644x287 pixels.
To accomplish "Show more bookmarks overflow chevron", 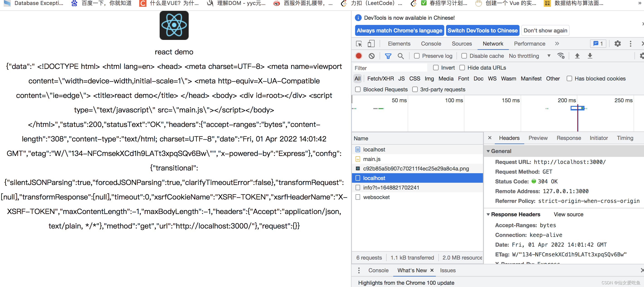I will (639, 3).
